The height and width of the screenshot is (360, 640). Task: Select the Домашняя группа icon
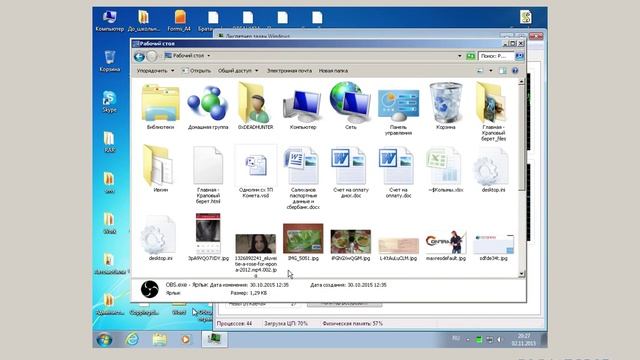tap(208, 107)
